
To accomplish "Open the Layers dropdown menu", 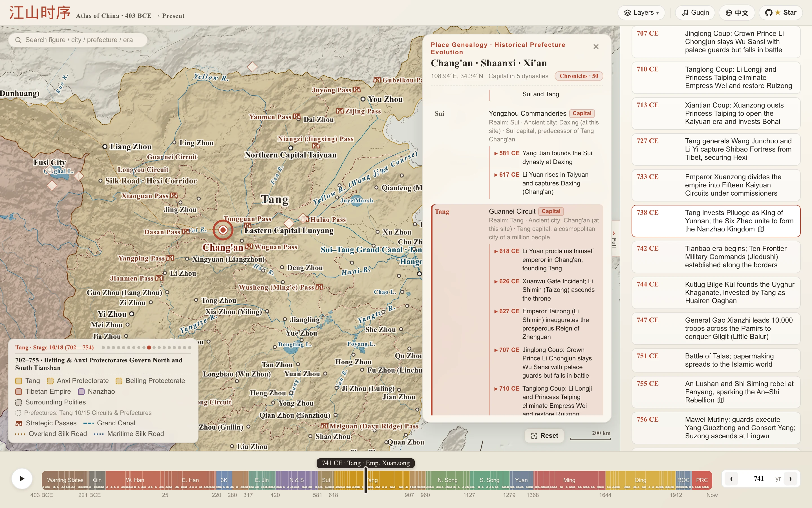I will tap(641, 13).
